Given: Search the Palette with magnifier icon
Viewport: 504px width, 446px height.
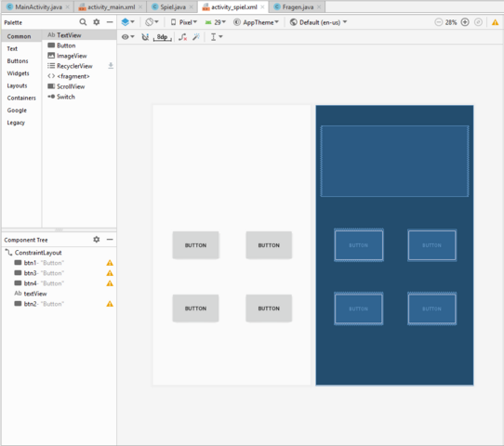Looking at the screenshot, I should click(83, 22).
